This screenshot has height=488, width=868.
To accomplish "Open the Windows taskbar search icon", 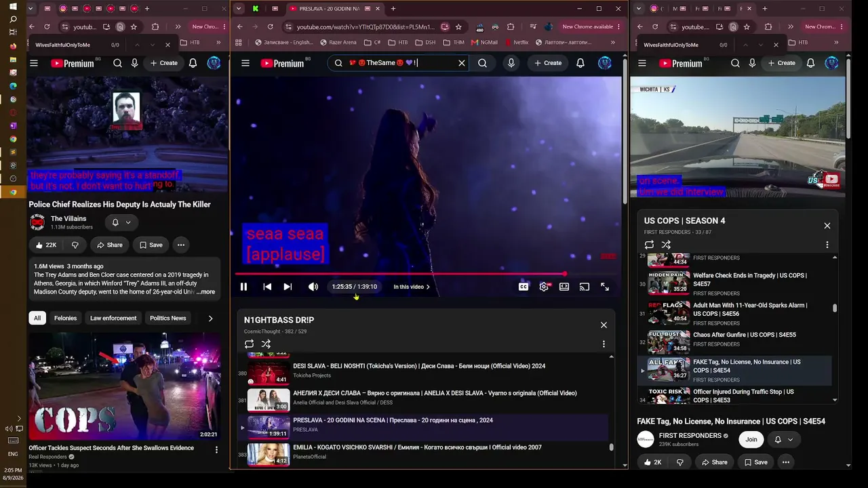I will [x=13, y=19].
